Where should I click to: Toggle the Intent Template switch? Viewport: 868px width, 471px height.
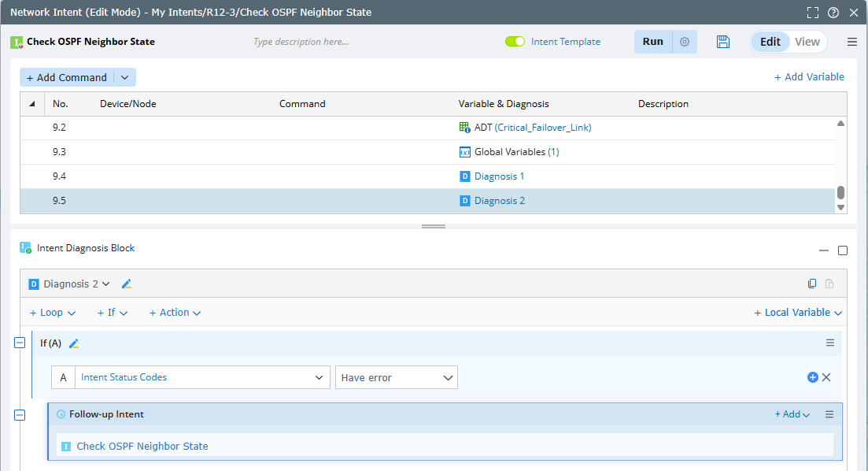[x=515, y=42]
